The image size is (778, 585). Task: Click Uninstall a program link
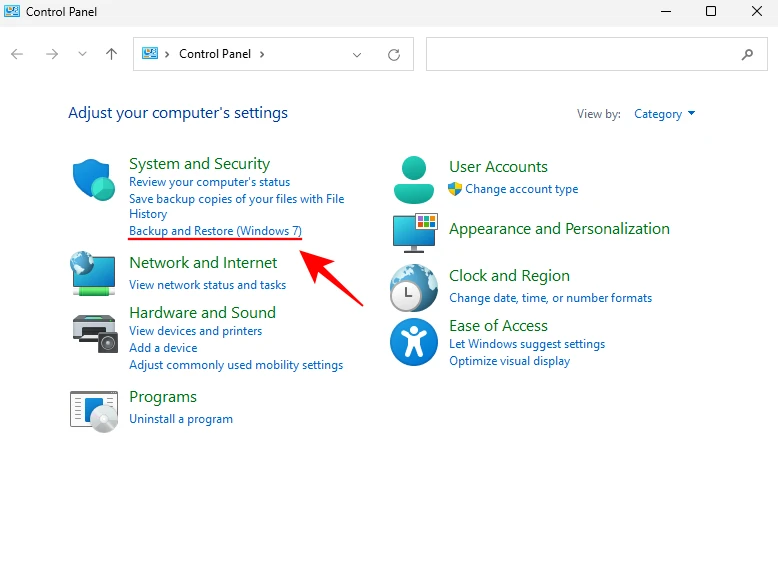181,419
